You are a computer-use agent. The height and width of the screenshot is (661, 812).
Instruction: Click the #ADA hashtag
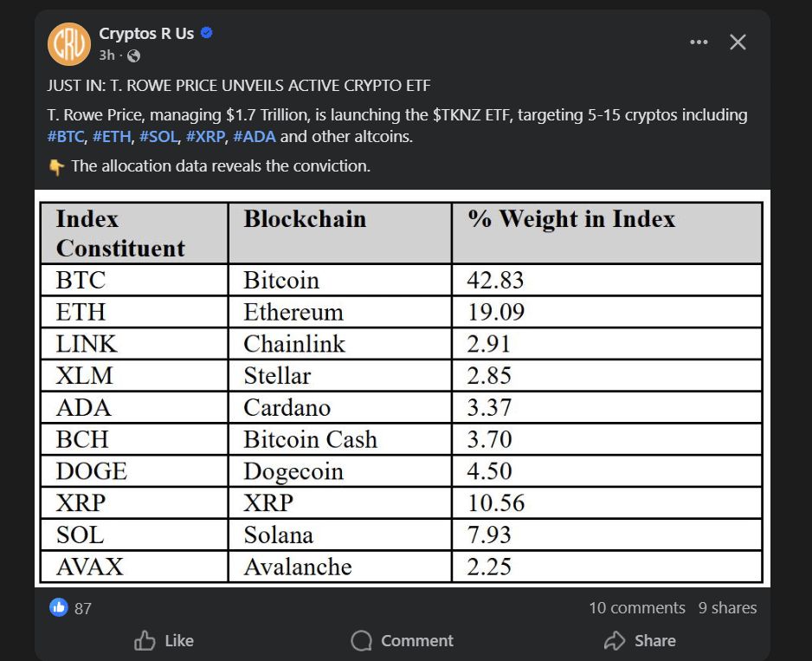tap(254, 137)
